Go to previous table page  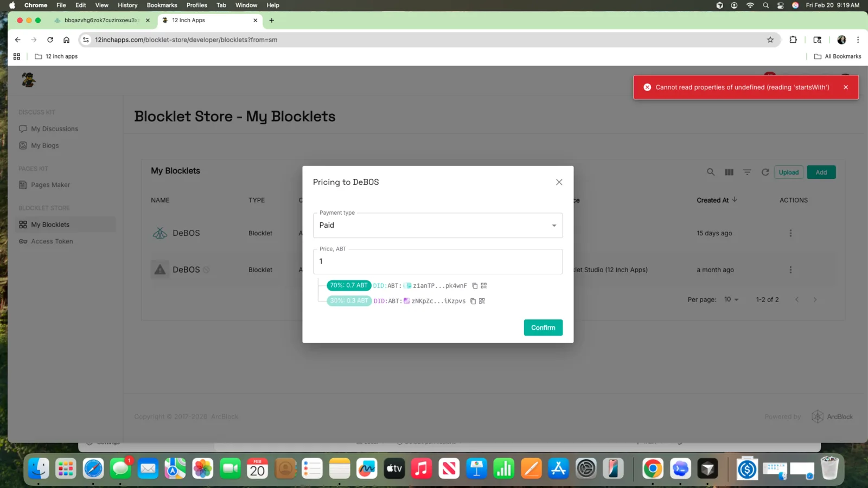tap(797, 300)
